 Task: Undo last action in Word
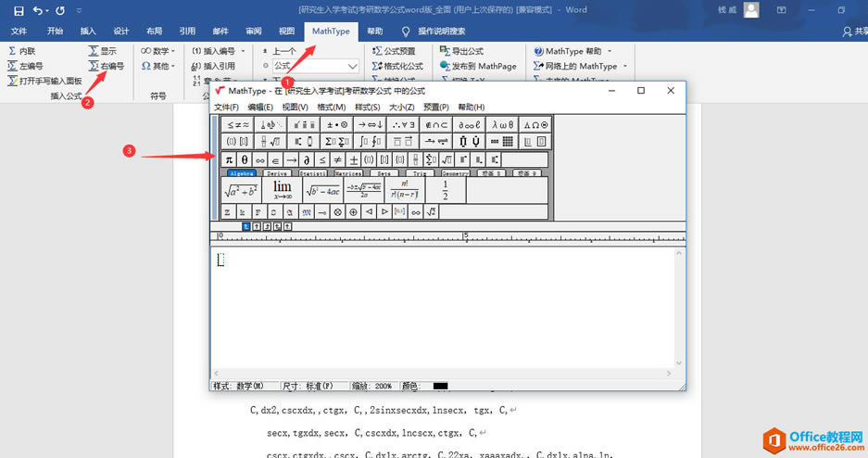[x=37, y=10]
